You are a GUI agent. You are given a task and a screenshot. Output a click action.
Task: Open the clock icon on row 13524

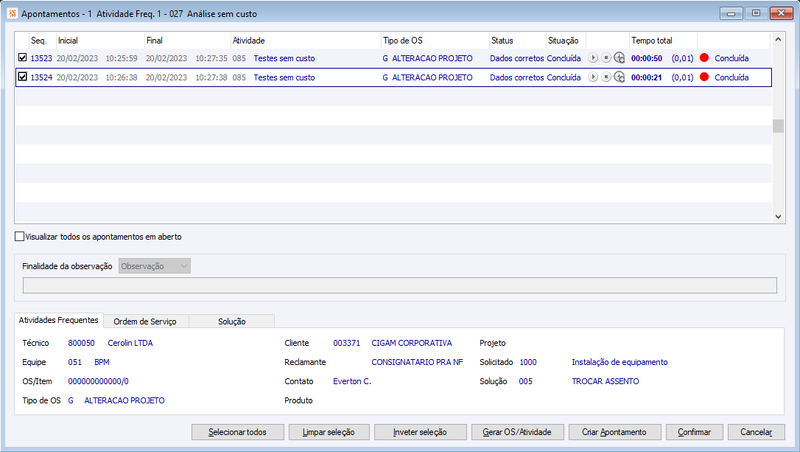pos(619,77)
